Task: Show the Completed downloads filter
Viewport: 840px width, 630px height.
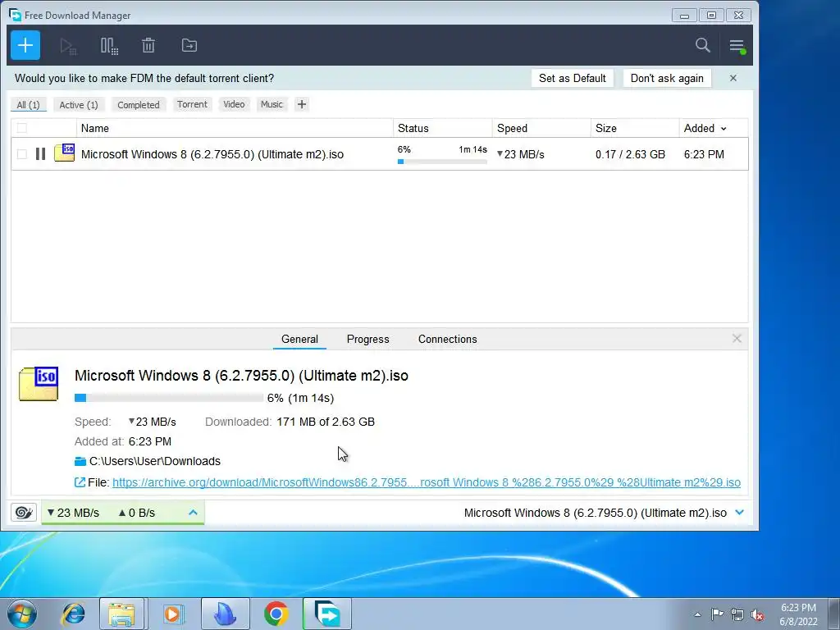Action: [x=138, y=104]
